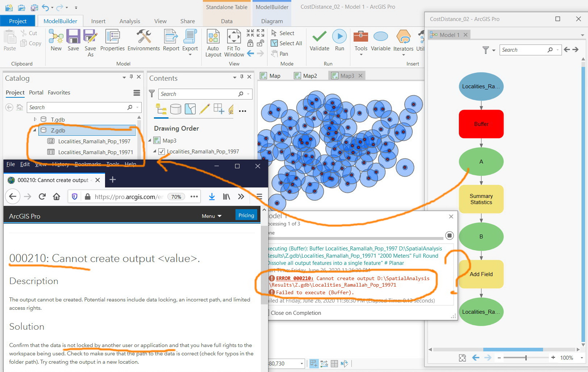Open the Diagram ribbon tab
The width and height of the screenshot is (588, 372).
click(272, 21)
